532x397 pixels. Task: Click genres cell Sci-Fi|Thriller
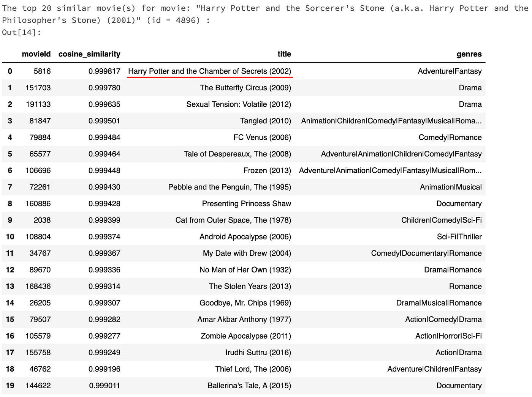click(x=459, y=237)
